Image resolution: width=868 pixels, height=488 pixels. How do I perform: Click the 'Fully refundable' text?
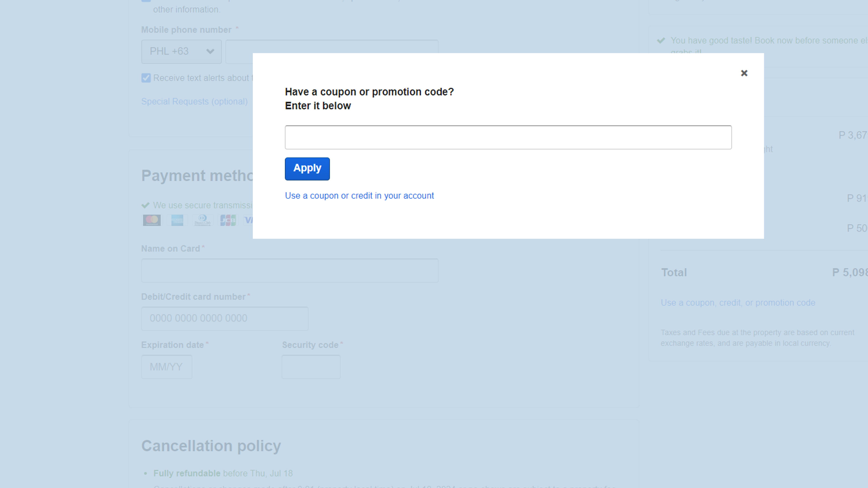coord(187,473)
